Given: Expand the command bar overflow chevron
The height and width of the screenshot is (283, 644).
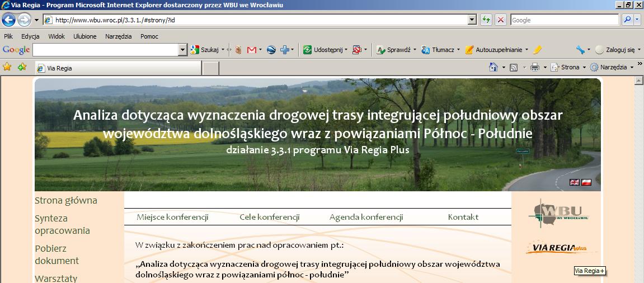Looking at the screenshot, I should pyautogui.click(x=640, y=64).
